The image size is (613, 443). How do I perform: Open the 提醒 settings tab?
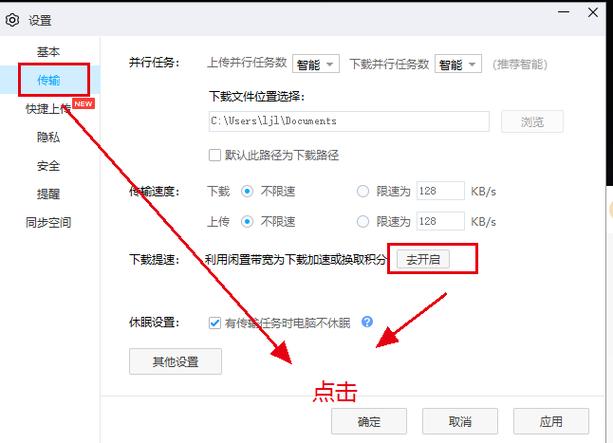(x=48, y=194)
